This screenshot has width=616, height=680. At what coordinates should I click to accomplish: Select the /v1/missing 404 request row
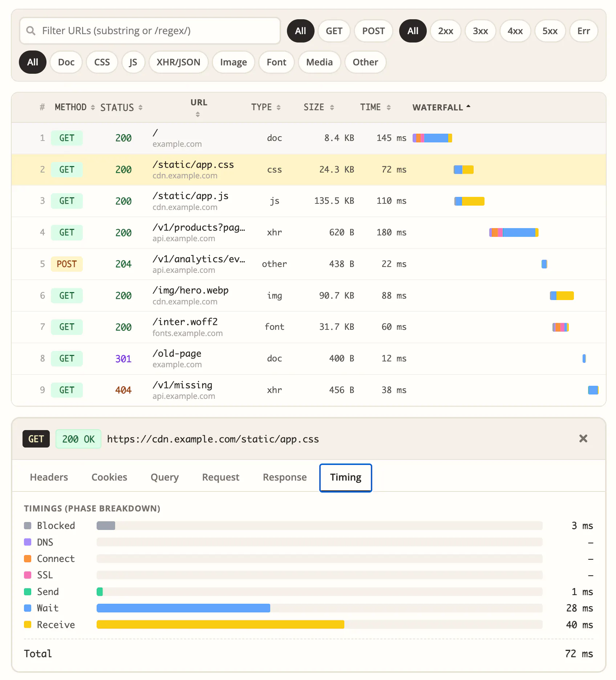309,390
